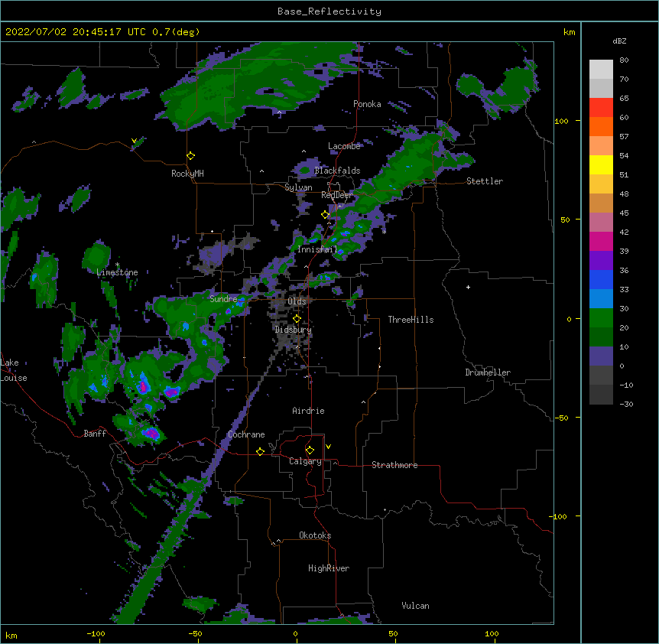The width and height of the screenshot is (659, 644).
Task: Click the asterisk marker above Limestone
Action: [117, 265]
